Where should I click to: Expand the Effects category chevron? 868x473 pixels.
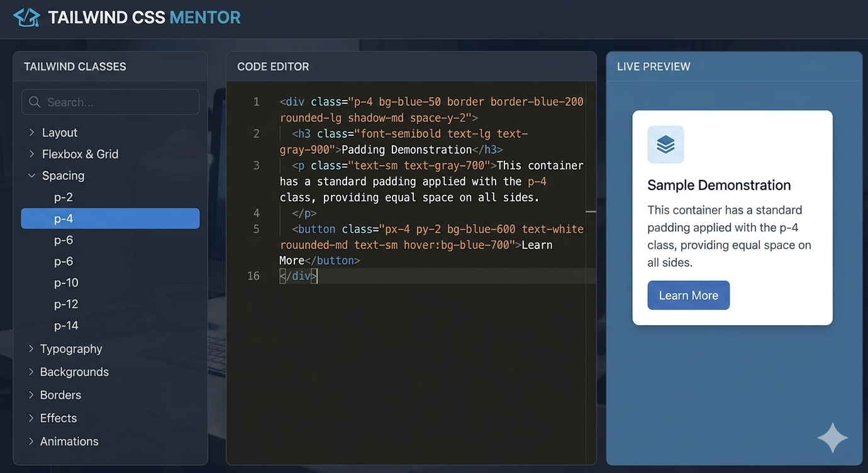[31, 418]
